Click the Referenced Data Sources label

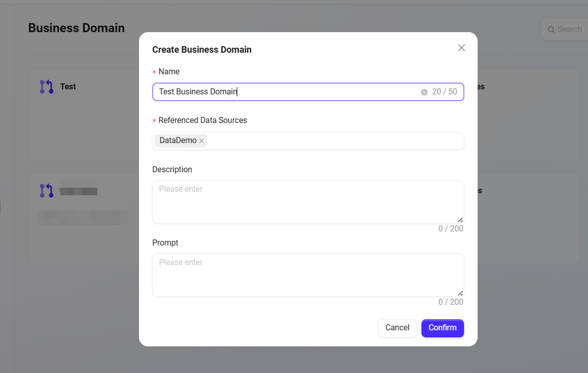pos(203,120)
